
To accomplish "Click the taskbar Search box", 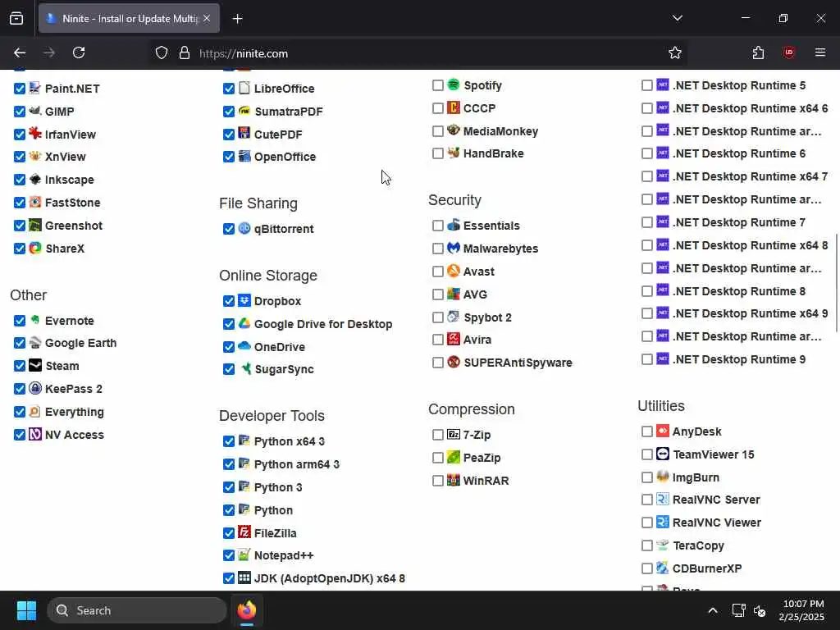I will click(x=137, y=610).
